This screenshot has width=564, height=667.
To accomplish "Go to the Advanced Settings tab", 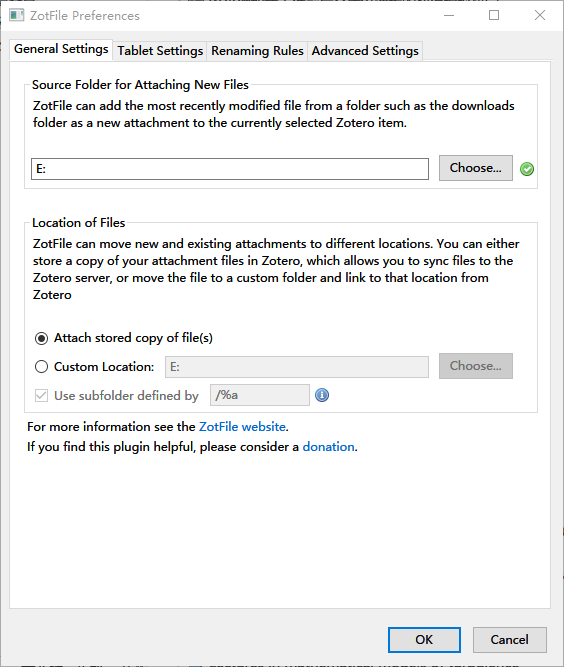I will click(365, 51).
